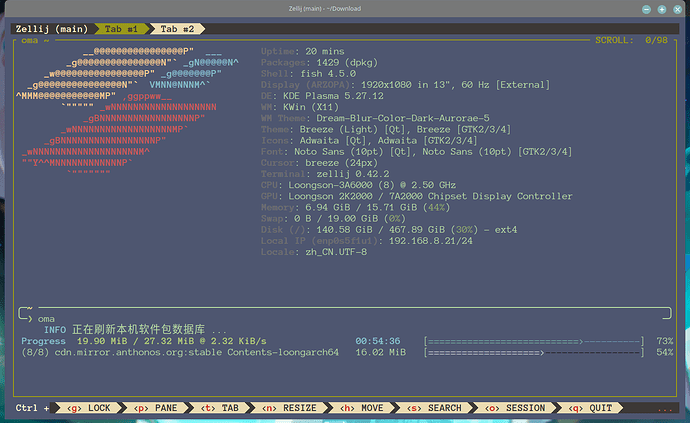The width and height of the screenshot is (690, 423).
Task: Click the Ctrl+s SEARCH shortcut segment
Action: click(434, 408)
